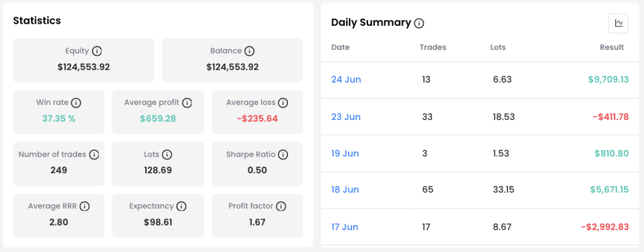Click the info icon next to Equity
Screen dimensions: 644x252
97,52
